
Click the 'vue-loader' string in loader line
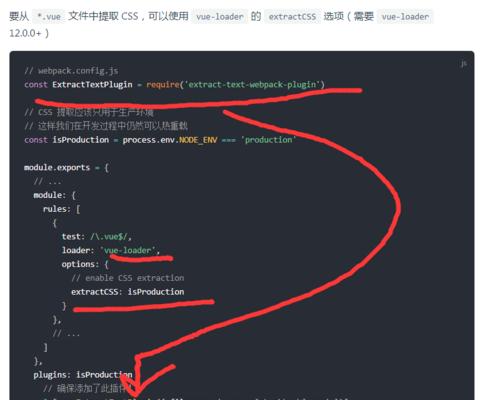pos(129,250)
